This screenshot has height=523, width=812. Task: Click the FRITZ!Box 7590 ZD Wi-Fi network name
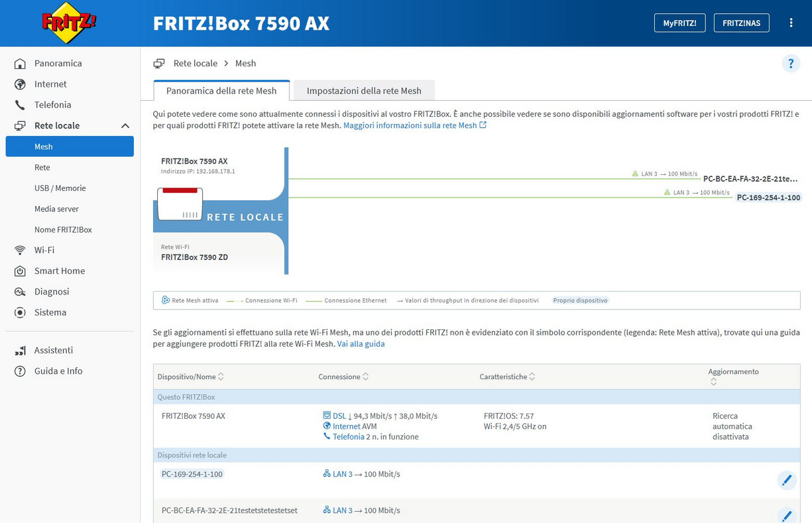(194, 257)
